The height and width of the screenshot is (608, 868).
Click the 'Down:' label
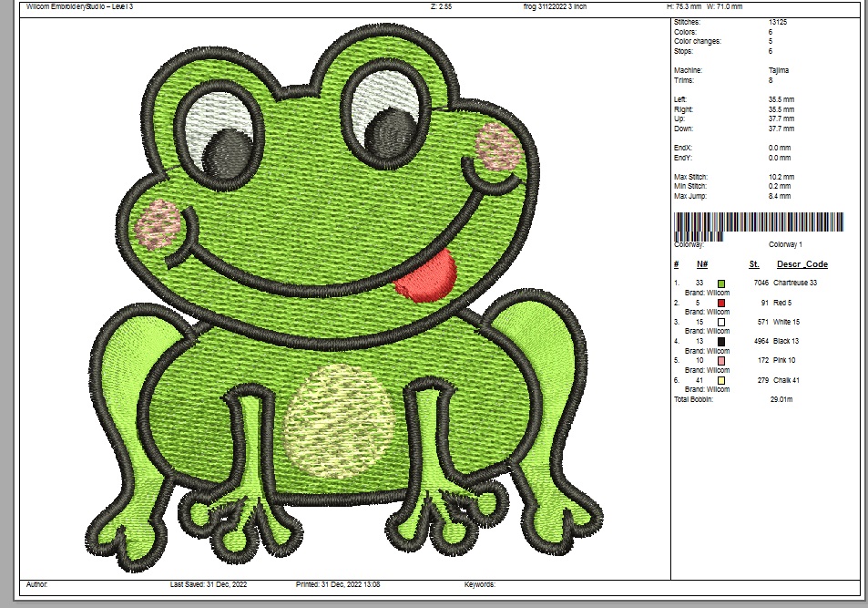click(684, 129)
